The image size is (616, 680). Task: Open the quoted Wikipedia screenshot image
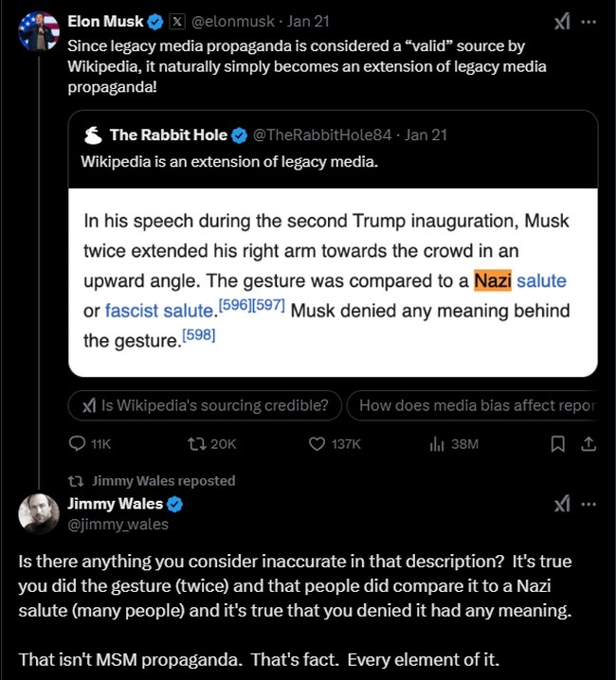coord(333,281)
